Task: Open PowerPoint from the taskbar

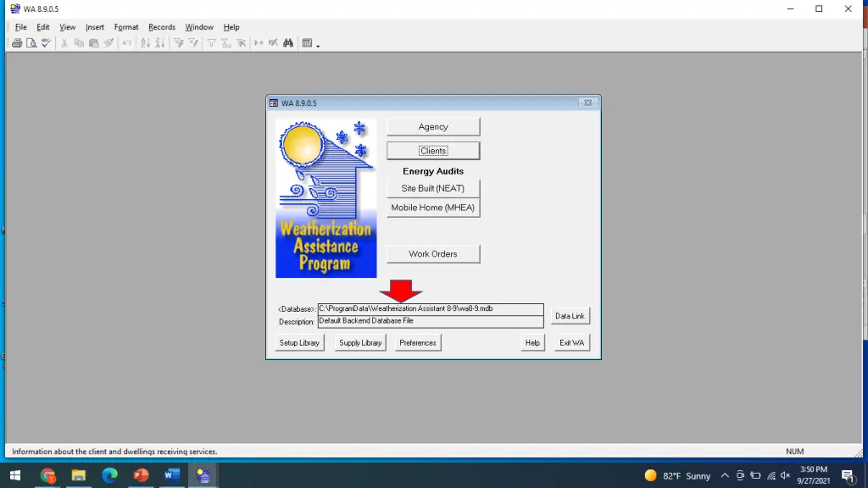Action: 141,475
